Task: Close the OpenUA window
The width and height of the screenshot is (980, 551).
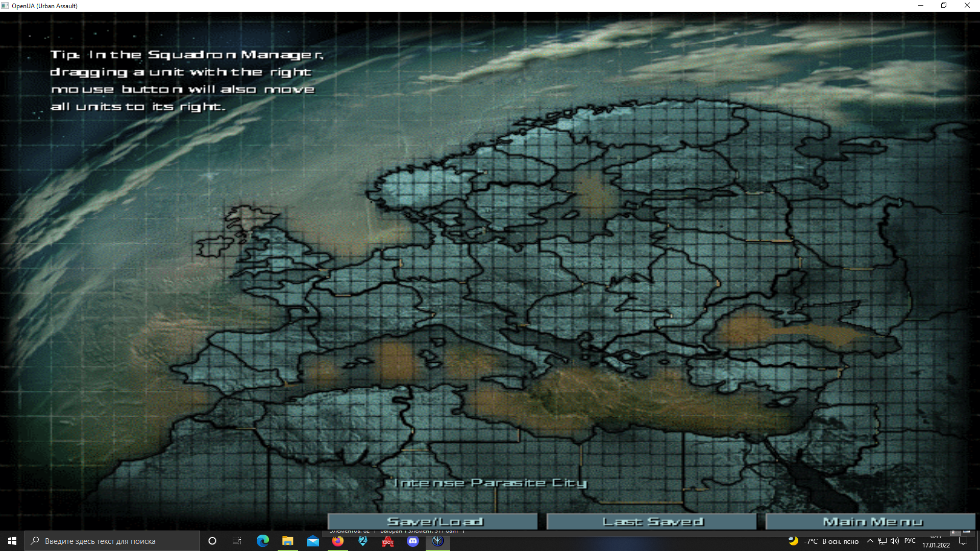Action: point(967,6)
